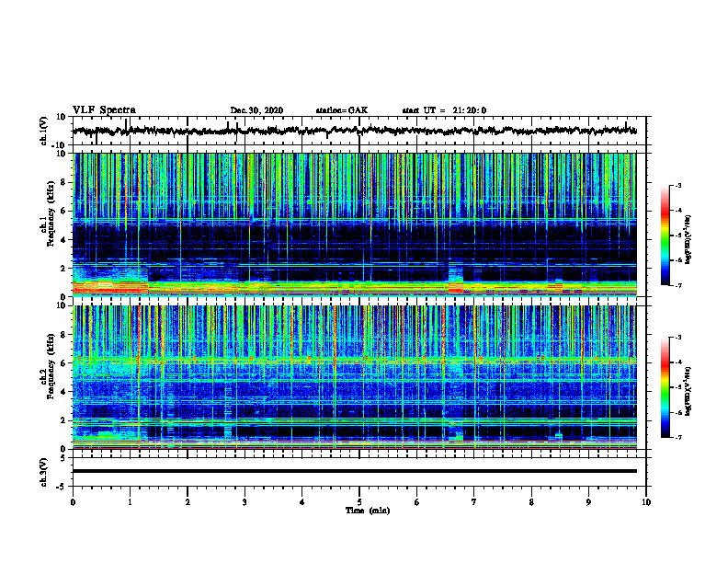Viewport: 728px width, 563px height.
Task: Click the time axis tick label "1"
Action: click(x=130, y=502)
